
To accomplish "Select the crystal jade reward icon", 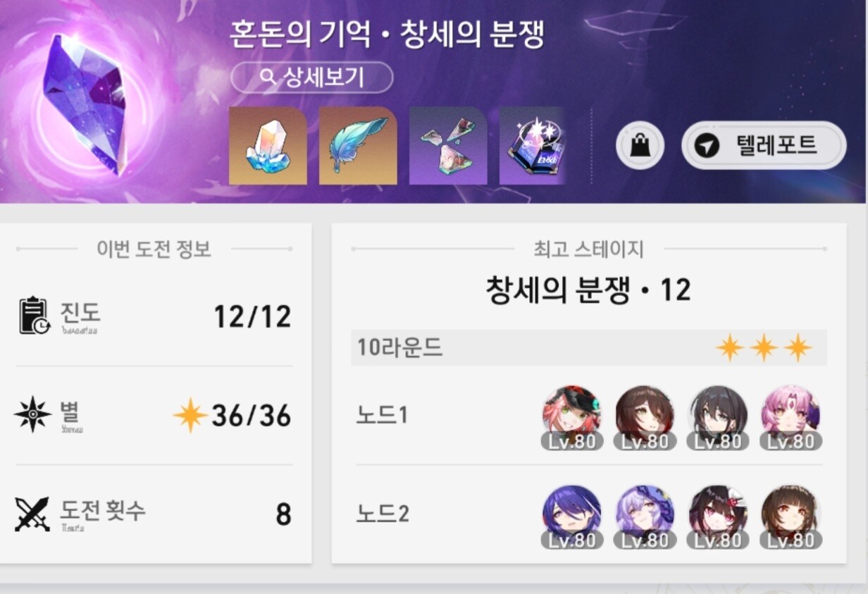I will 268,146.
